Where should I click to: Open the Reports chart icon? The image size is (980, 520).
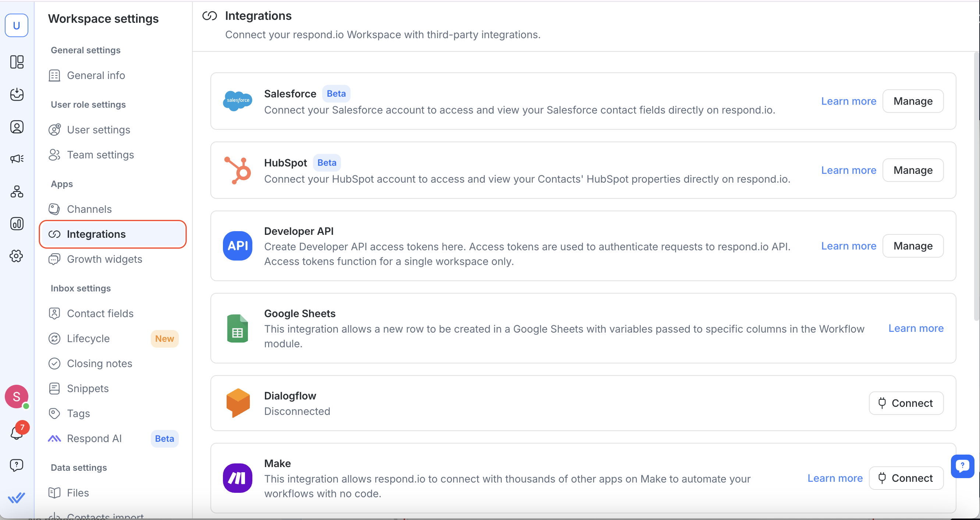(x=17, y=223)
